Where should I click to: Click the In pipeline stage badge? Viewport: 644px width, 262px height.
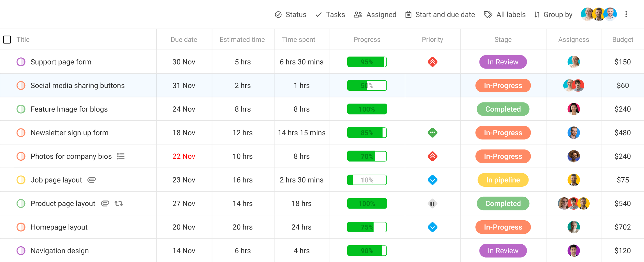tap(503, 180)
